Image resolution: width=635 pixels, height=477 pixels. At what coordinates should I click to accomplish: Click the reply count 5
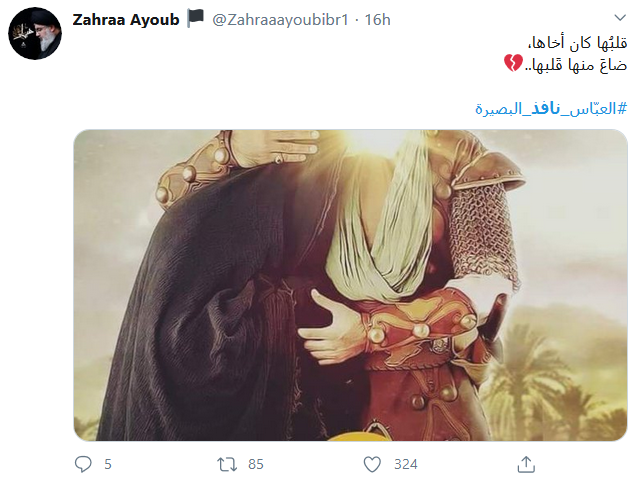(x=108, y=464)
